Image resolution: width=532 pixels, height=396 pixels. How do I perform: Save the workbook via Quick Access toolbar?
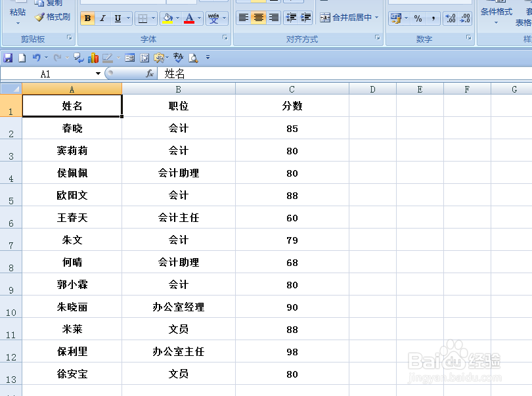[x=8, y=58]
